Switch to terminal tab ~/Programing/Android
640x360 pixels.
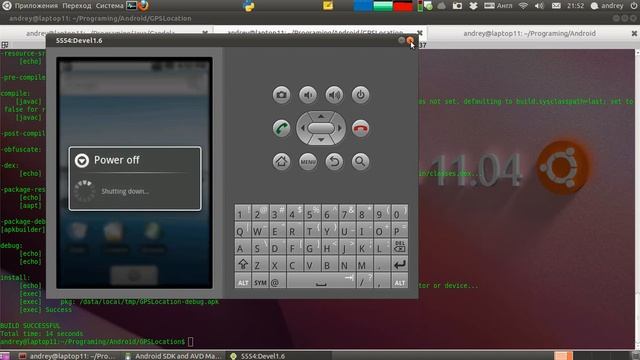[x=529, y=33]
